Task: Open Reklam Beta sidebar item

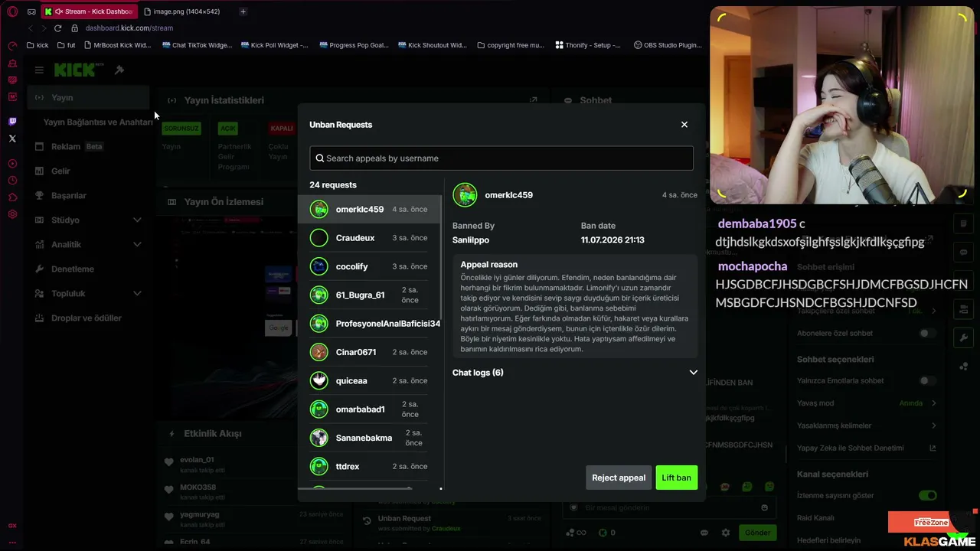Action: pyautogui.click(x=89, y=146)
